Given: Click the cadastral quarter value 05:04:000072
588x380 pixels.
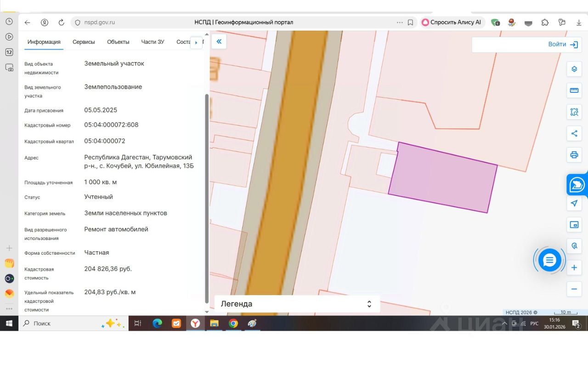Looking at the screenshot, I should (x=105, y=141).
